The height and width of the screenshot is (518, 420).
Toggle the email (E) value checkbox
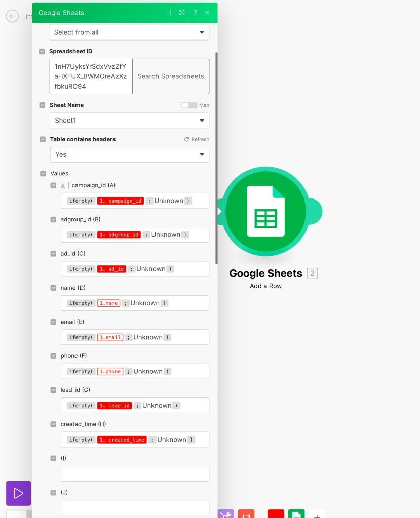[53, 322]
